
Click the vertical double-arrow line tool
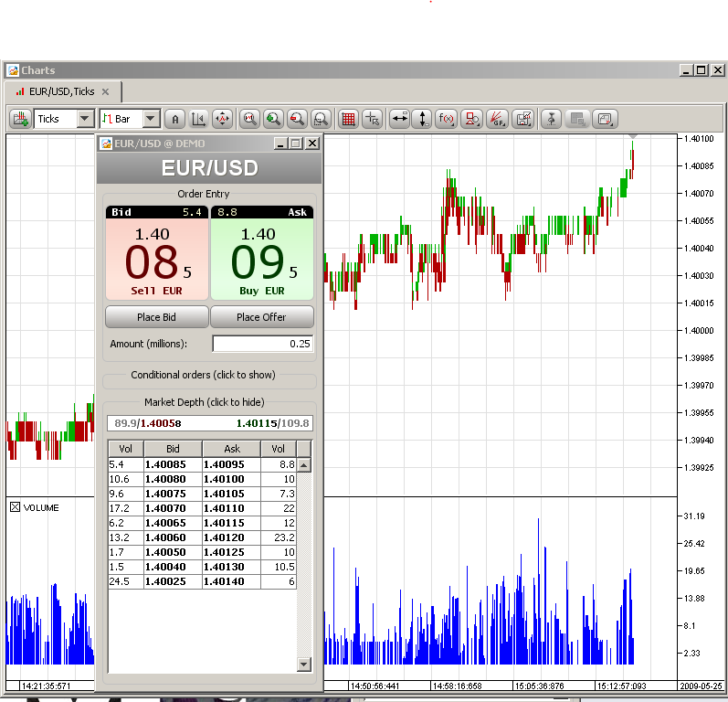pyautogui.click(x=422, y=119)
